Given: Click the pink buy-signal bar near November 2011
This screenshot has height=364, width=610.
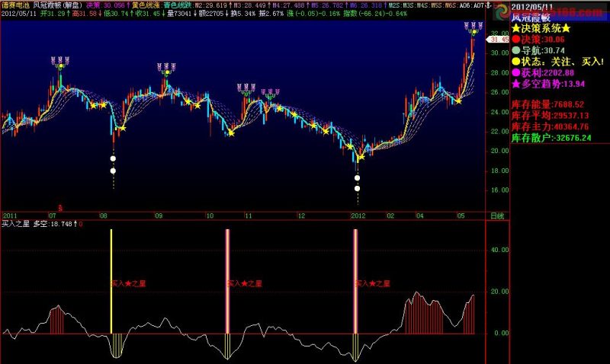Looking at the screenshot, I should click(227, 281).
